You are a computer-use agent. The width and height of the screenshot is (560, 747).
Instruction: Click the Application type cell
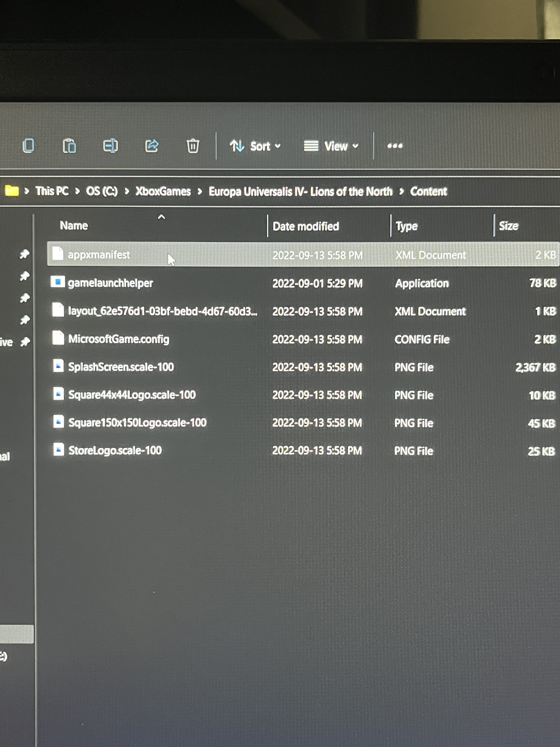(422, 283)
